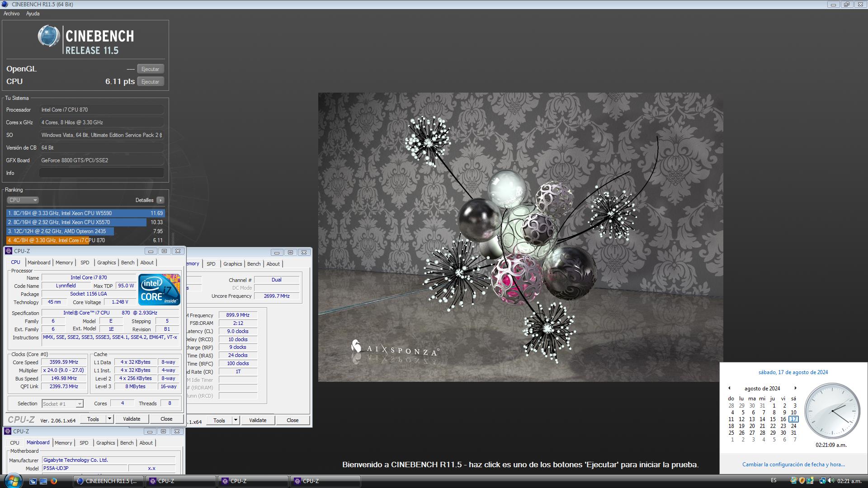Switch to SPD tab in front CPU-Z window
The width and height of the screenshot is (868, 488).
pos(85,263)
